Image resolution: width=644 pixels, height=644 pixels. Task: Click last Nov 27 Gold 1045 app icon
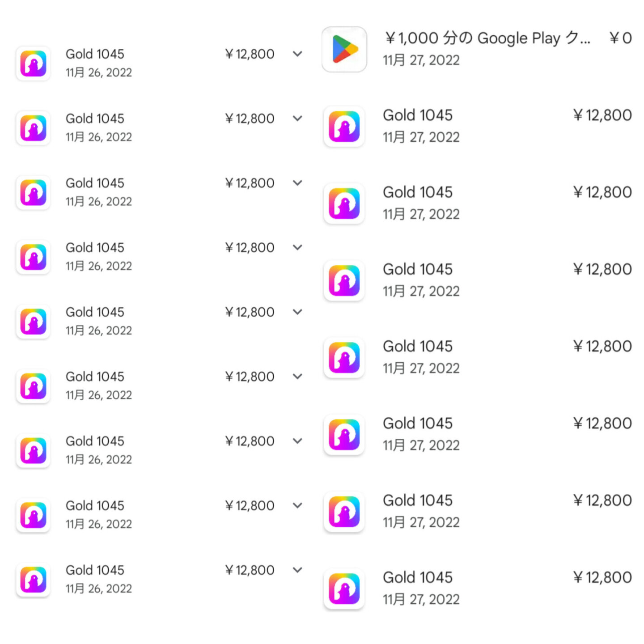344,589
